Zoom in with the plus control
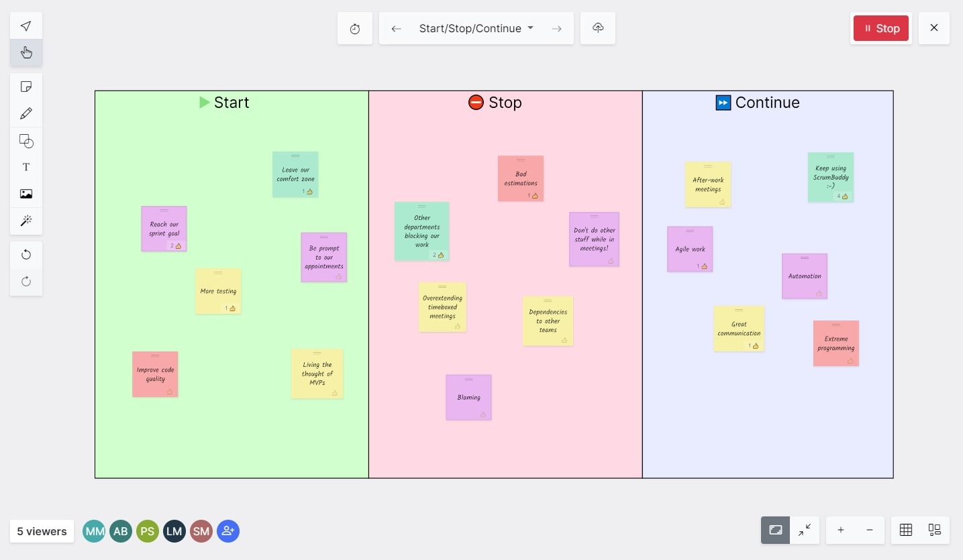This screenshot has height=560, width=963. pyautogui.click(x=840, y=530)
